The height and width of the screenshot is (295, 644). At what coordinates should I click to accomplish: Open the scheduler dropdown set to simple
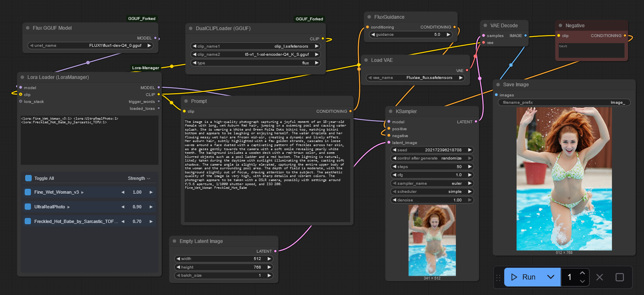coord(432,192)
